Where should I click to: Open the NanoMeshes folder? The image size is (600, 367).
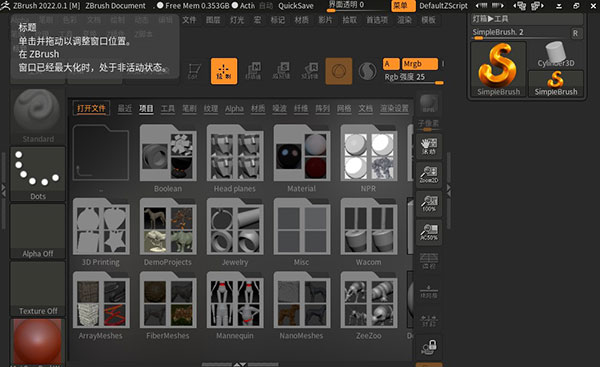click(302, 300)
